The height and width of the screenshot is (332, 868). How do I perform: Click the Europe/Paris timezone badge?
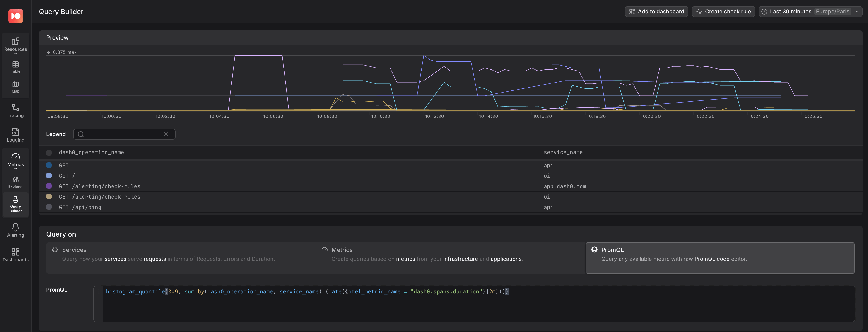(833, 12)
